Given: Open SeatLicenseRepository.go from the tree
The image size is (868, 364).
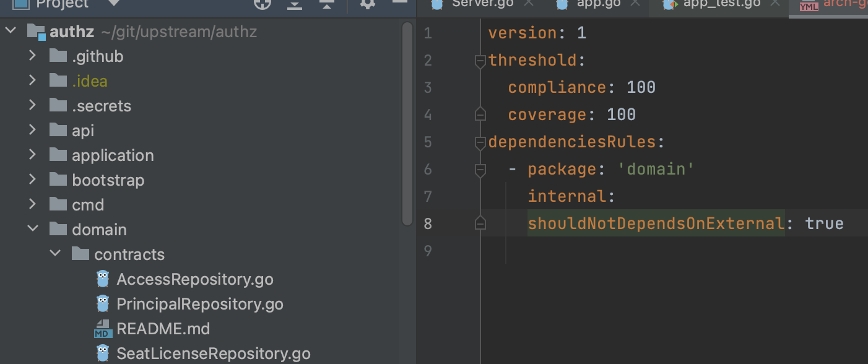Looking at the screenshot, I should [x=214, y=353].
